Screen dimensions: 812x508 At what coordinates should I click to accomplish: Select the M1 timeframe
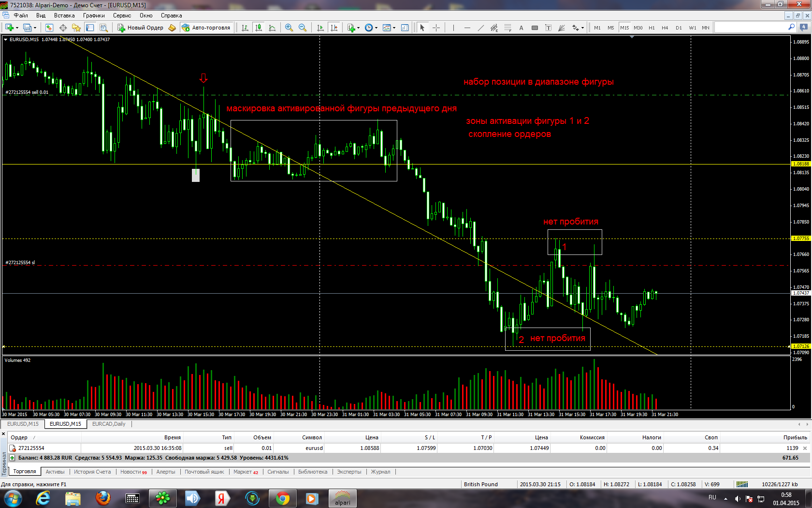tap(597, 28)
